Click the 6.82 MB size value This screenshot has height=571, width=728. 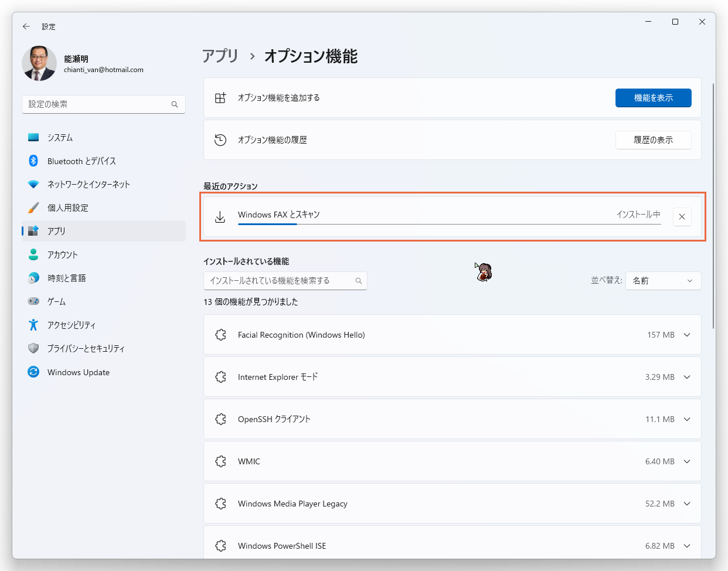(660, 546)
